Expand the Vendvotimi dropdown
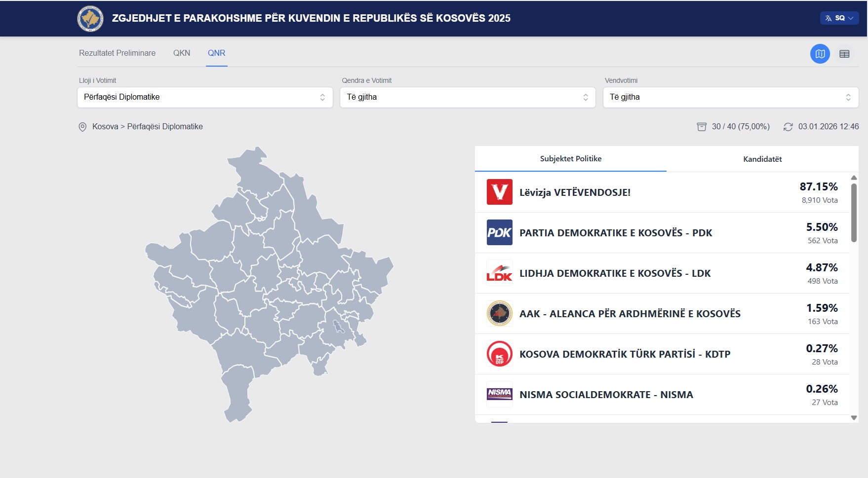This screenshot has height=478, width=868. coord(730,97)
